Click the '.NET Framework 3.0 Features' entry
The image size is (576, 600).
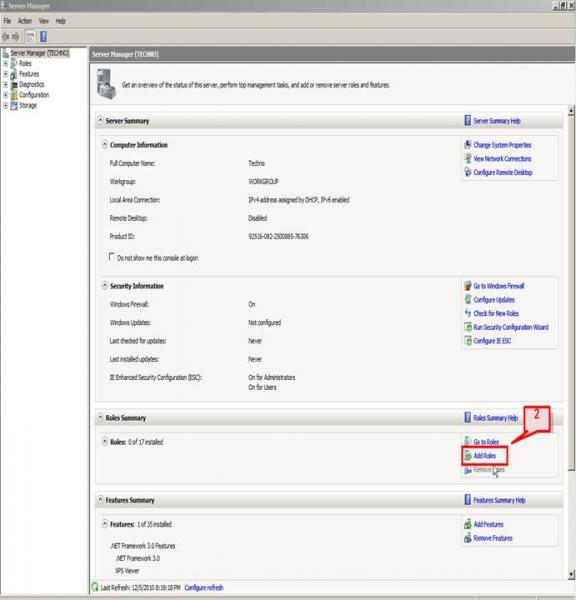[x=143, y=546]
